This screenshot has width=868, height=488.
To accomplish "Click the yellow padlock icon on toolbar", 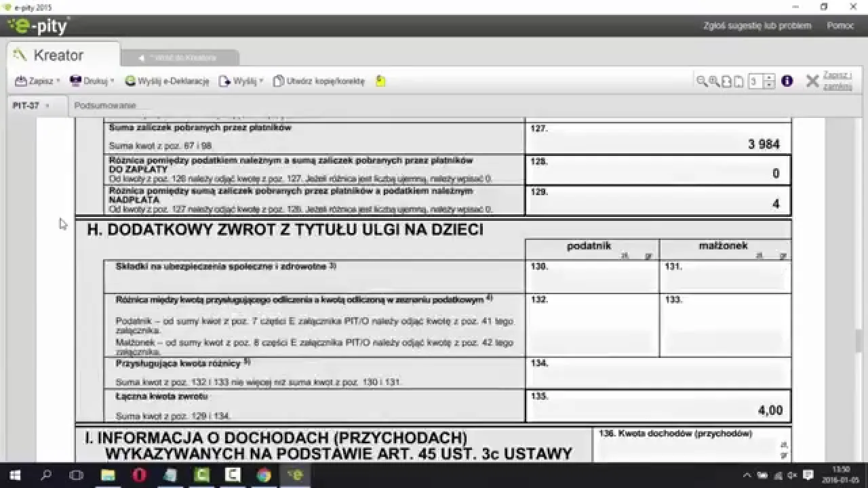I will (380, 81).
